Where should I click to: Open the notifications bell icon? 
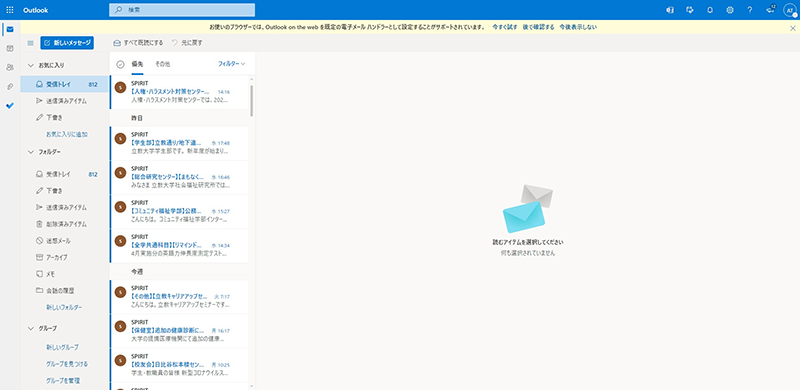pos(710,10)
